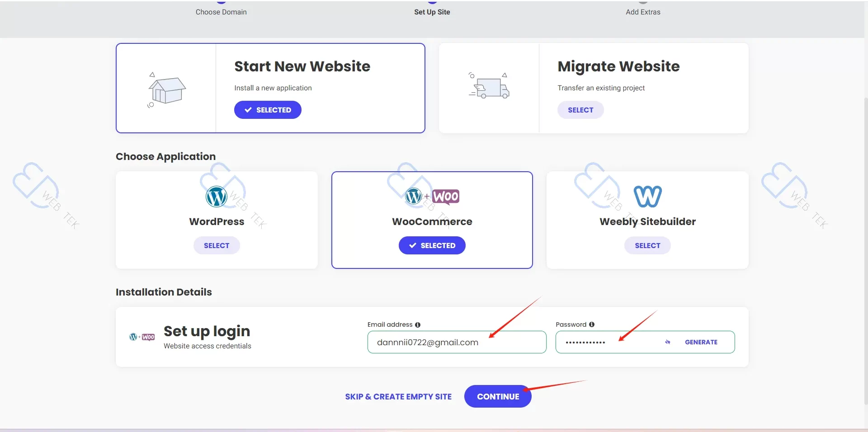Select the Migrate Website option
Screen dimensions: 868x432
tap(580, 110)
